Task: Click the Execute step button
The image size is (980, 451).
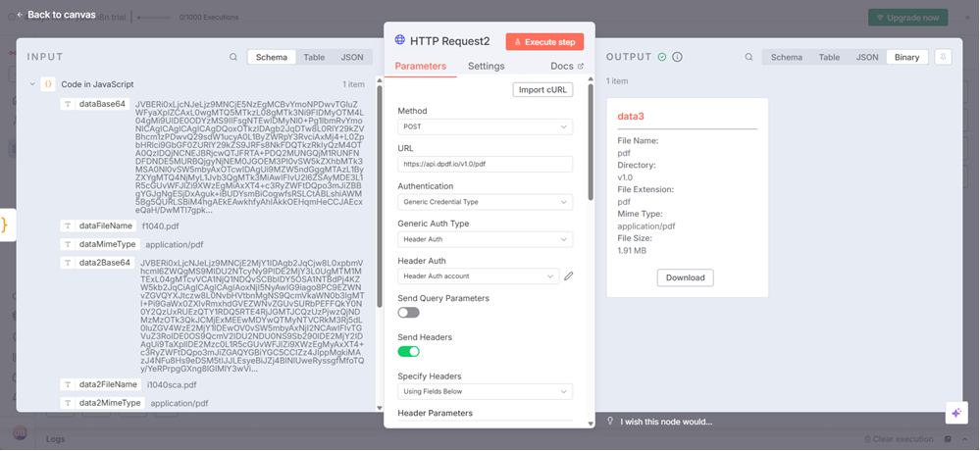Action: 544,41
